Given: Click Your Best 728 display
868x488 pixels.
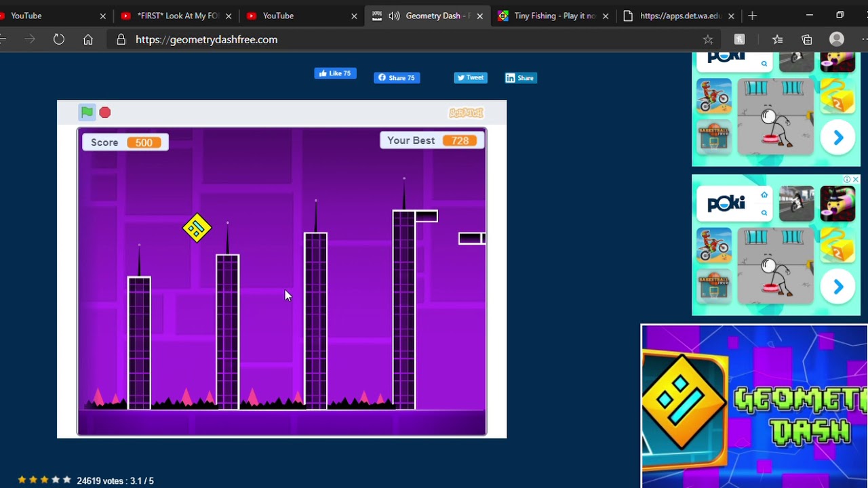Looking at the screenshot, I should pos(432,140).
